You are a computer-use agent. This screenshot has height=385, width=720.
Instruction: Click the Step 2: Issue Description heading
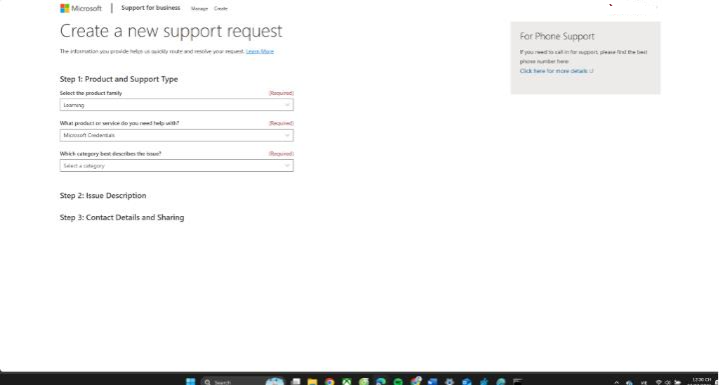coord(103,195)
